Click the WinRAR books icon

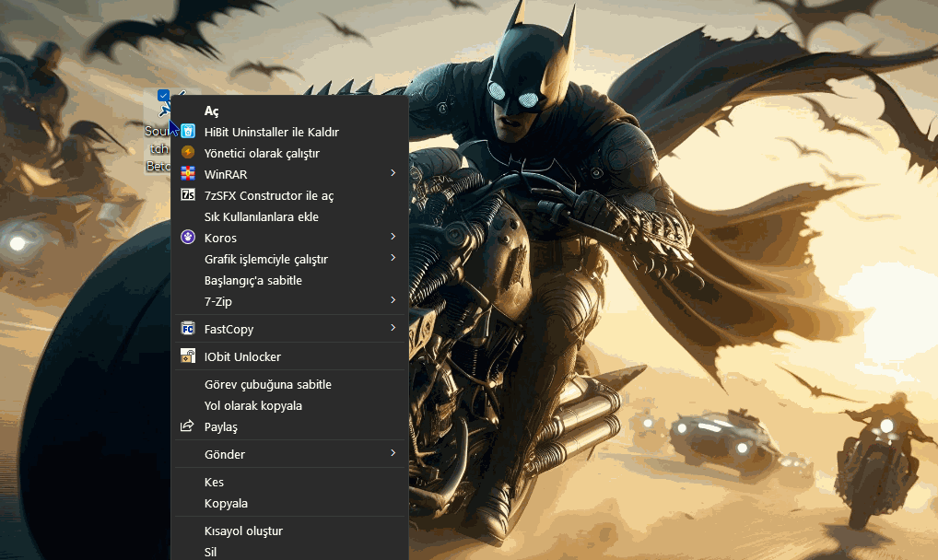[x=188, y=173]
